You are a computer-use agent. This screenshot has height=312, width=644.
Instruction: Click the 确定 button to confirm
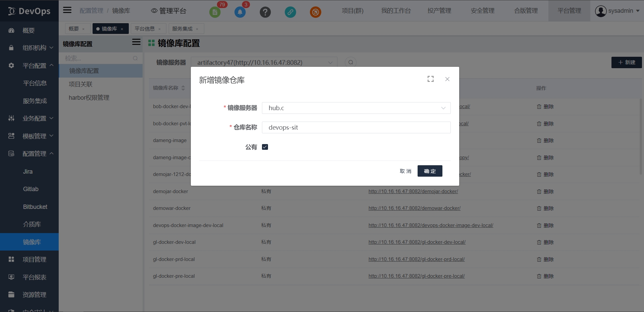pos(430,171)
